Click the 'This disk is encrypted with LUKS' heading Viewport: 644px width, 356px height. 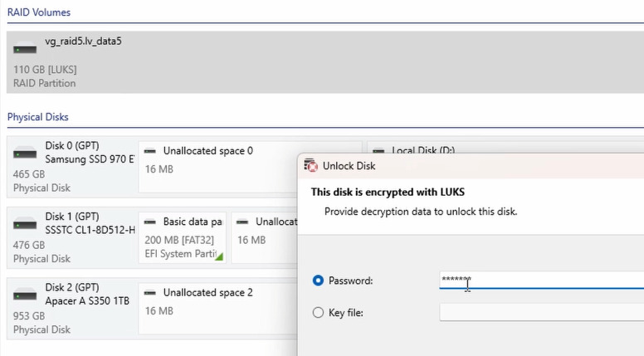[388, 193]
